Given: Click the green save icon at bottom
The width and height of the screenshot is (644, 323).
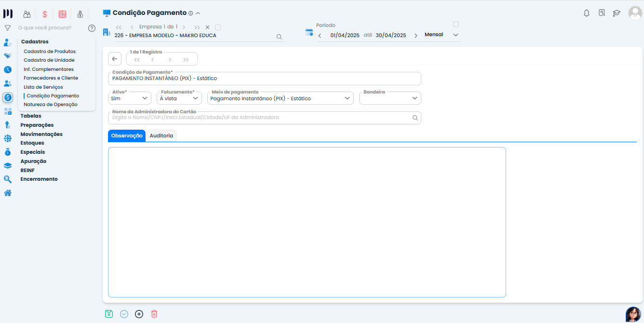Looking at the screenshot, I should (109, 314).
